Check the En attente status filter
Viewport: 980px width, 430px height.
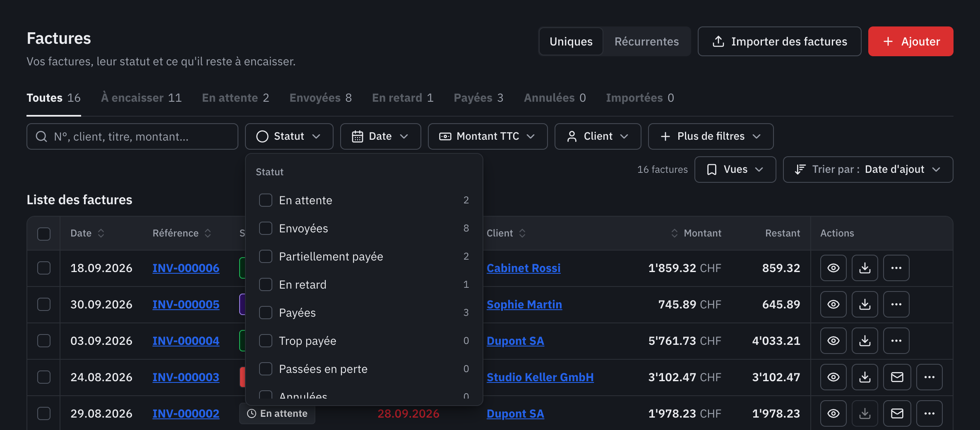[266, 200]
